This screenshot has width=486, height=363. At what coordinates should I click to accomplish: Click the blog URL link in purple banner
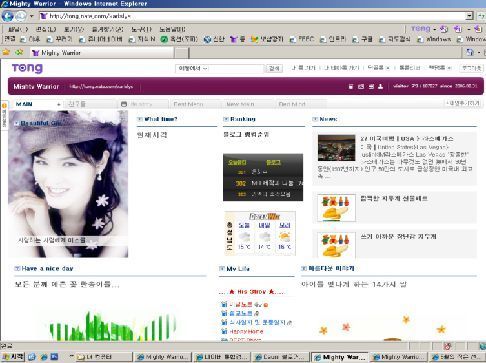click(101, 87)
